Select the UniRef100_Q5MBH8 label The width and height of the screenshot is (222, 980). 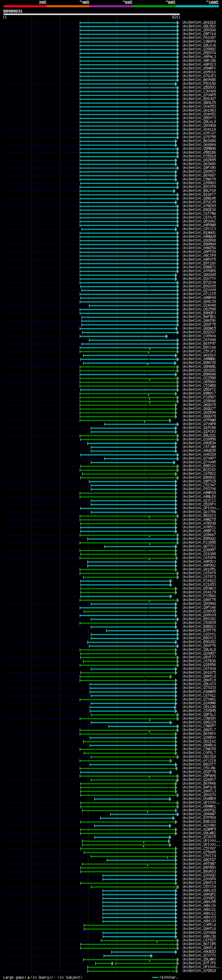pos(199,149)
